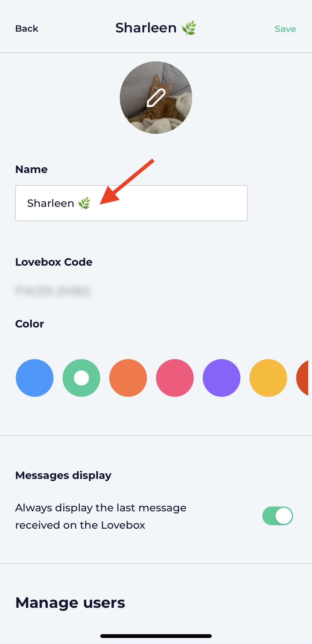Tap the Manage users heading
The image size is (312, 644).
(70, 603)
